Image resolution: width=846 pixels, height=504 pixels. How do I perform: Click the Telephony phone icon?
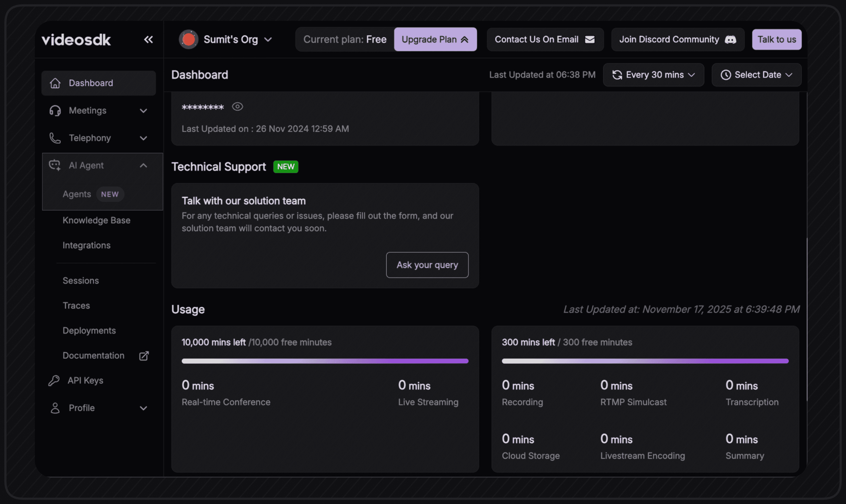(55, 138)
